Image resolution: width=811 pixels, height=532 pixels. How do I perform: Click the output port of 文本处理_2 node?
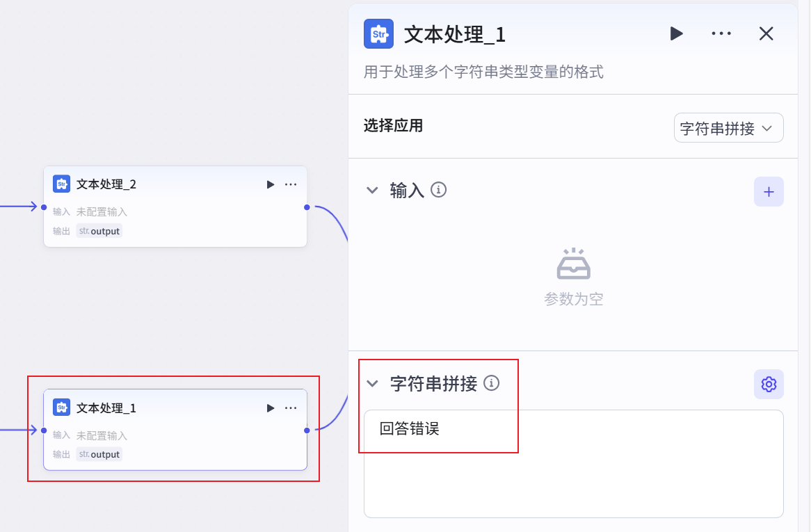pyautogui.click(x=307, y=207)
